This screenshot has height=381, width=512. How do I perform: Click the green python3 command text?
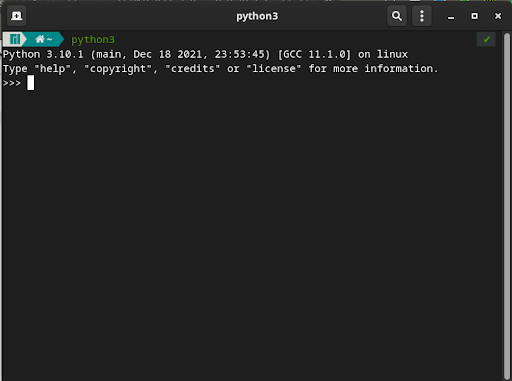tap(93, 40)
